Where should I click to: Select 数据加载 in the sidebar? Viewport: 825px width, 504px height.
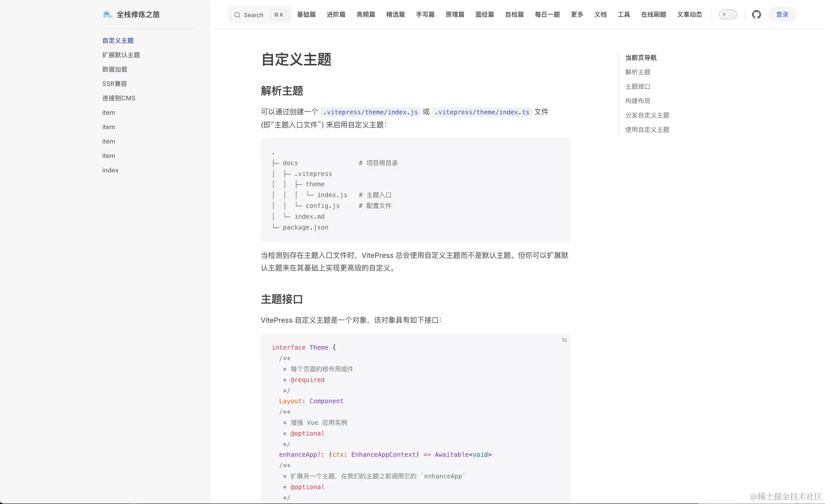click(x=115, y=69)
